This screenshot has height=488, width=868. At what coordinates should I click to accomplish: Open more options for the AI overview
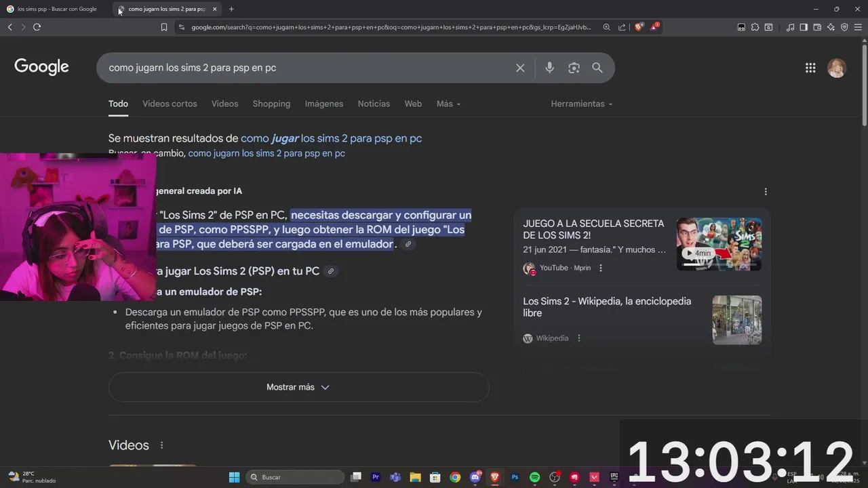pyautogui.click(x=766, y=192)
